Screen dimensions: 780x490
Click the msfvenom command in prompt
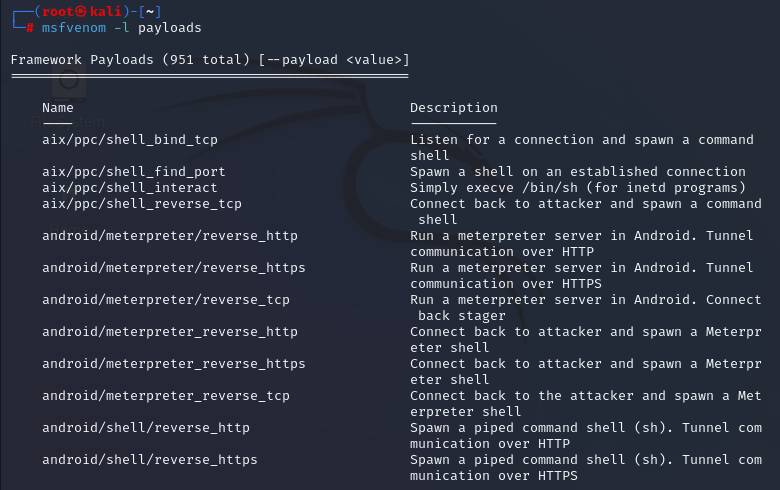(x=74, y=28)
